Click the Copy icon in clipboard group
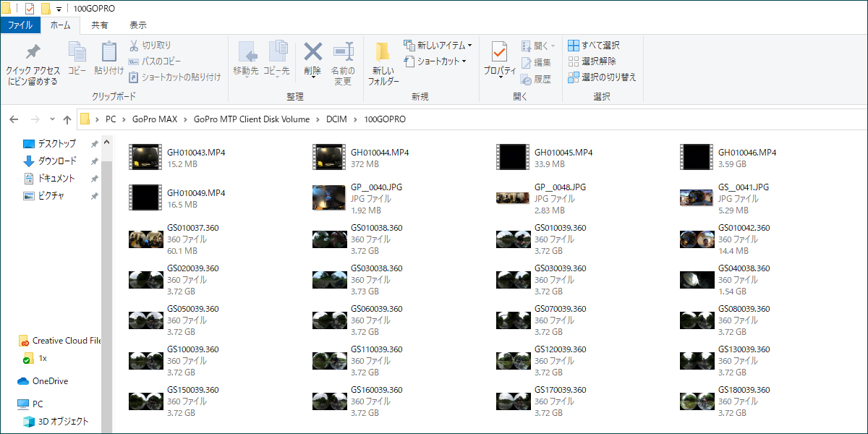This screenshot has height=434, width=868. tap(77, 53)
